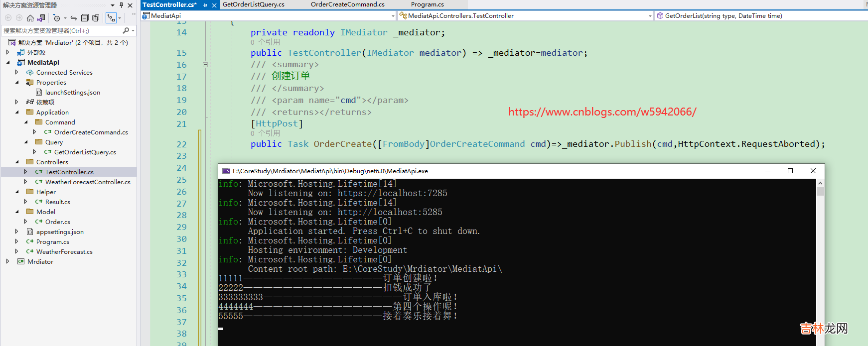The height and width of the screenshot is (346, 868).
Task: Click in the Solution Explorer search box
Action: (60, 30)
